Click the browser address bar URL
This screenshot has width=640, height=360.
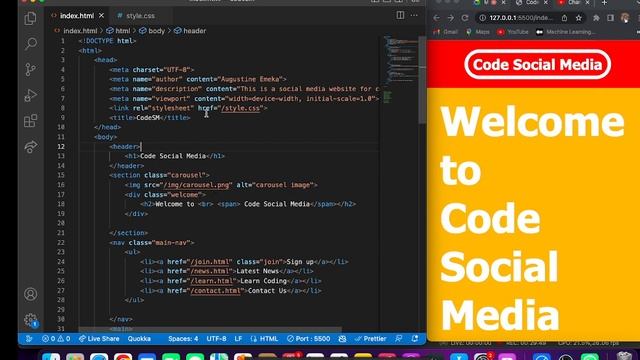point(522,18)
